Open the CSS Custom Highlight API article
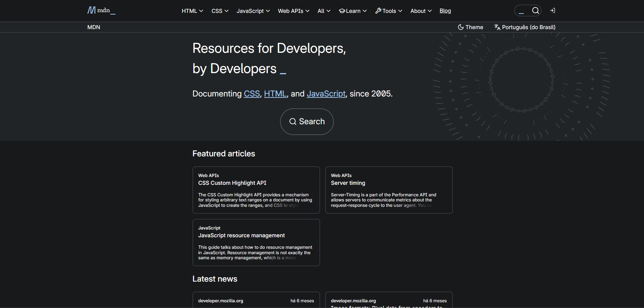Image resolution: width=644 pixels, height=308 pixels. [232, 183]
